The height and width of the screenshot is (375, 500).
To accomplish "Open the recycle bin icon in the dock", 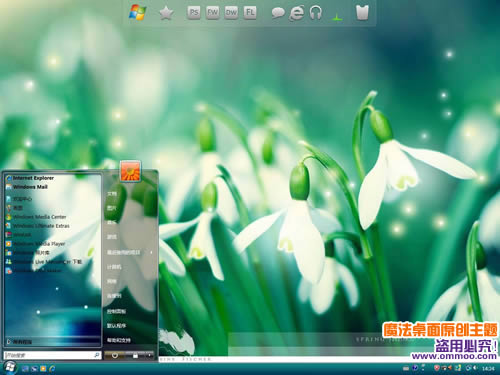I will (362, 13).
